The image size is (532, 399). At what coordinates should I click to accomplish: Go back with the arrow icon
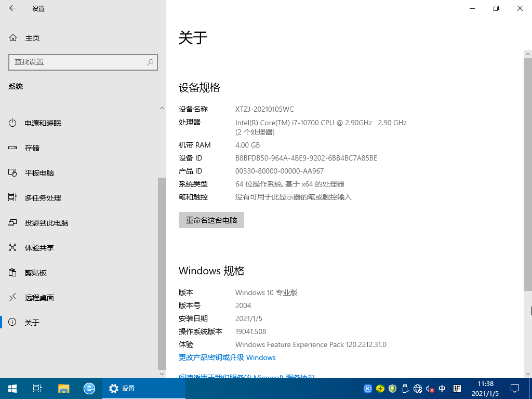pyautogui.click(x=12, y=8)
